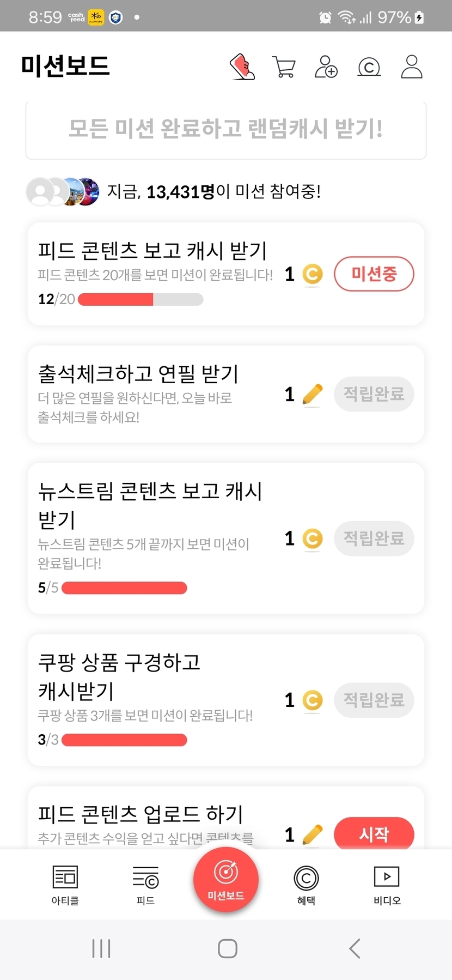Image resolution: width=452 pixels, height=980 pixels.
Task: Switch to the 피드 tab
Action: [x=145, y=884]
